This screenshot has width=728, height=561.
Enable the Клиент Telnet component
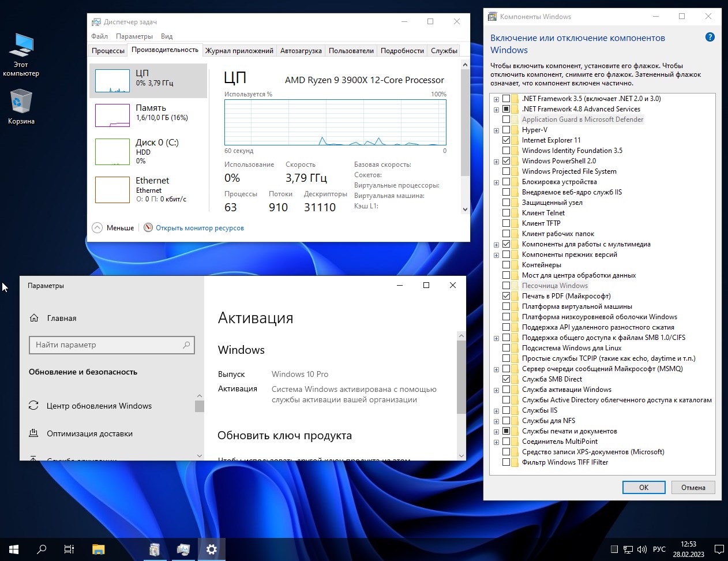(x=506, y=212)
